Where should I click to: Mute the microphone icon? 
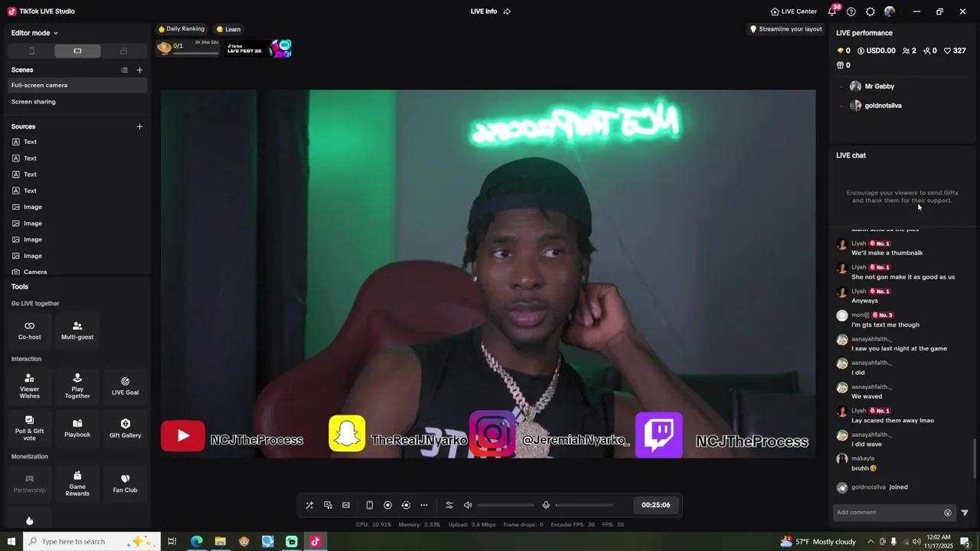(x=546, y=505)
